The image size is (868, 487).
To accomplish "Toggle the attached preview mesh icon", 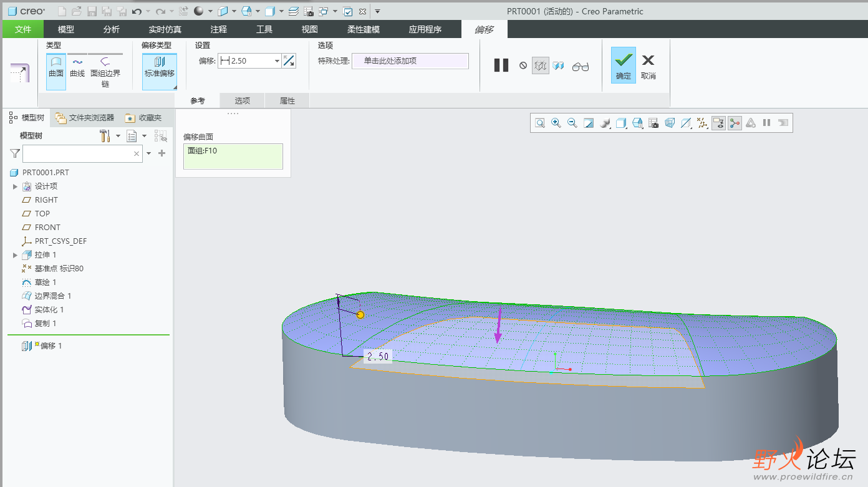I will tap(540, 65).
